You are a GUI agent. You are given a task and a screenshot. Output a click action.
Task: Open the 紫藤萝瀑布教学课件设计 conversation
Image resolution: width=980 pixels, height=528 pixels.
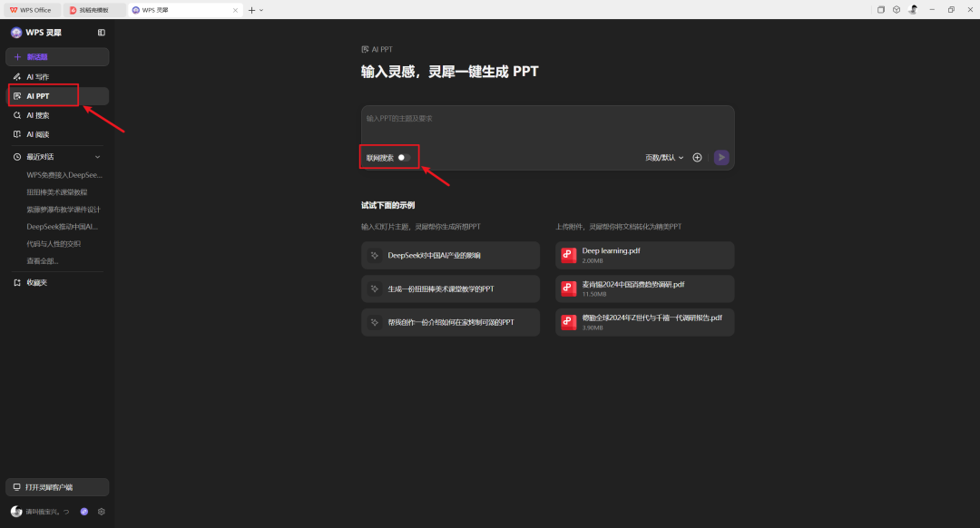click(x=64, y=210)
